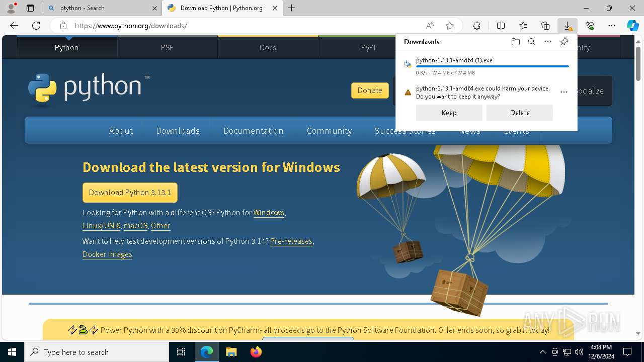Open the Linux/UNIX download link

coord(101,226)
